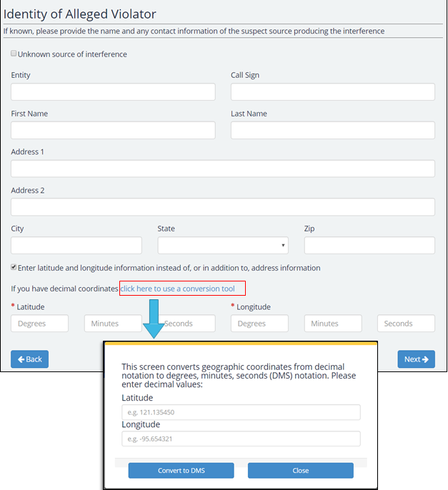
Task: Select the Zip code field
Action: tap(369, 246)
